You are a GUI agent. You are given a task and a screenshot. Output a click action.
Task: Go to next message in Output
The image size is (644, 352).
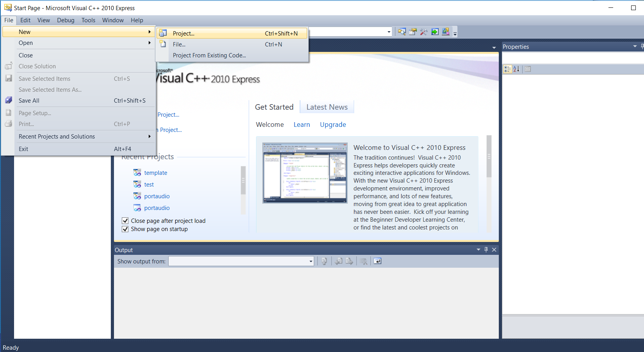click(349, 261)
